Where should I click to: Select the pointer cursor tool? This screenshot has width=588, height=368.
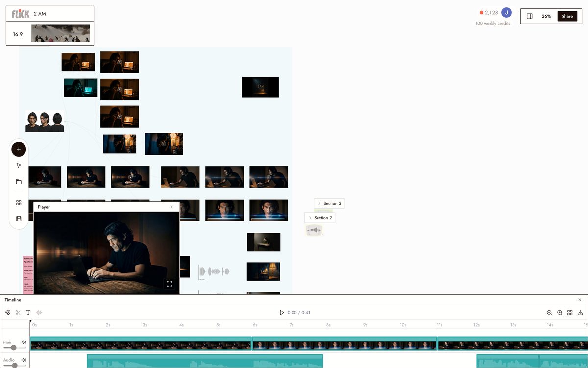pos(19,166)
